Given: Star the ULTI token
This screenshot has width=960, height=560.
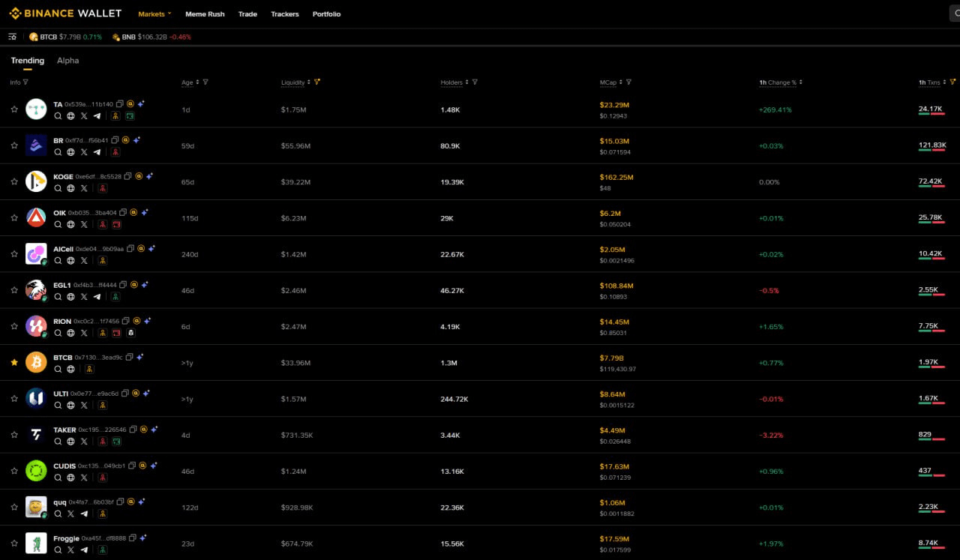Looking at the screenshot, I should pyautogui.click(x=14, y=398).
